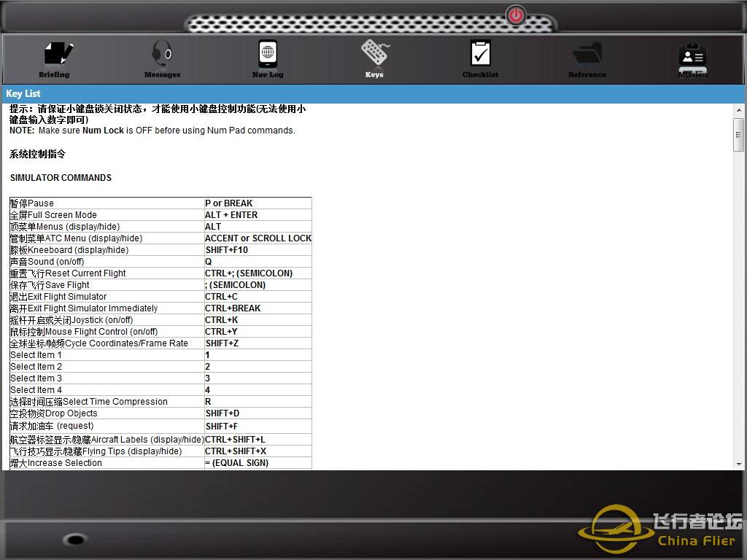
Task: Click the SHIFT+F cell
Action: (x=258, y=426)
